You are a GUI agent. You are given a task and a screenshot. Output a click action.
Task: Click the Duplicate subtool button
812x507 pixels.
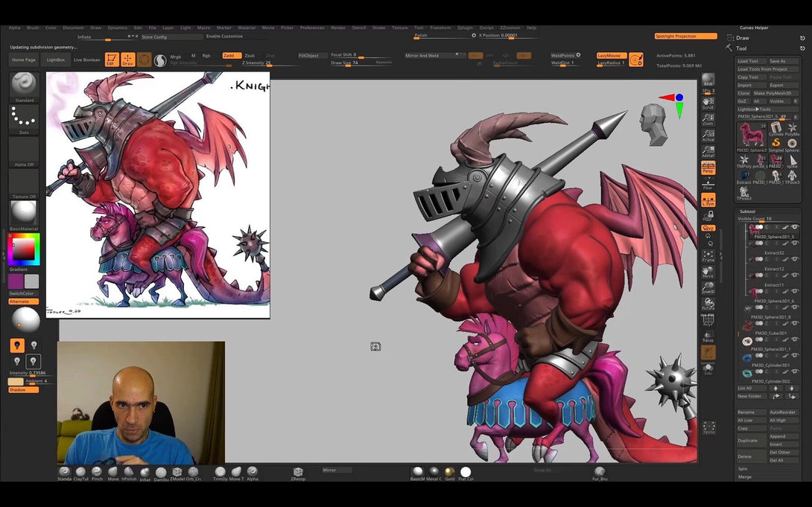[752, 441]
